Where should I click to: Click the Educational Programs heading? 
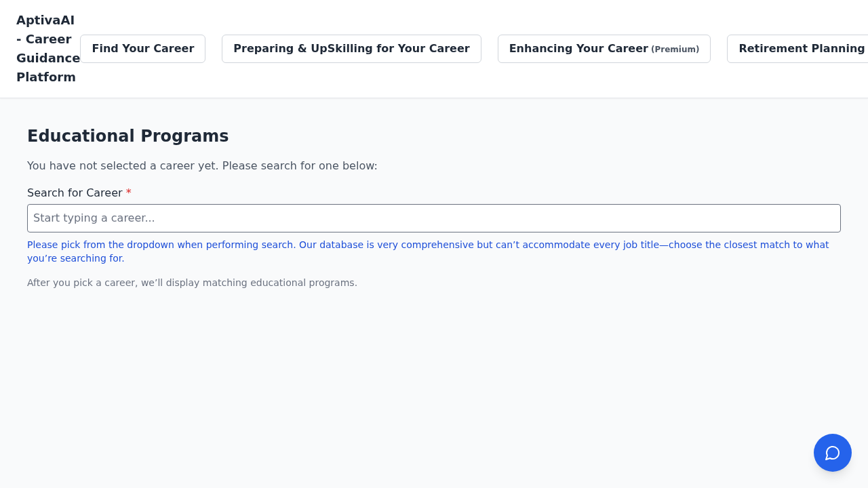click(127, 136)
